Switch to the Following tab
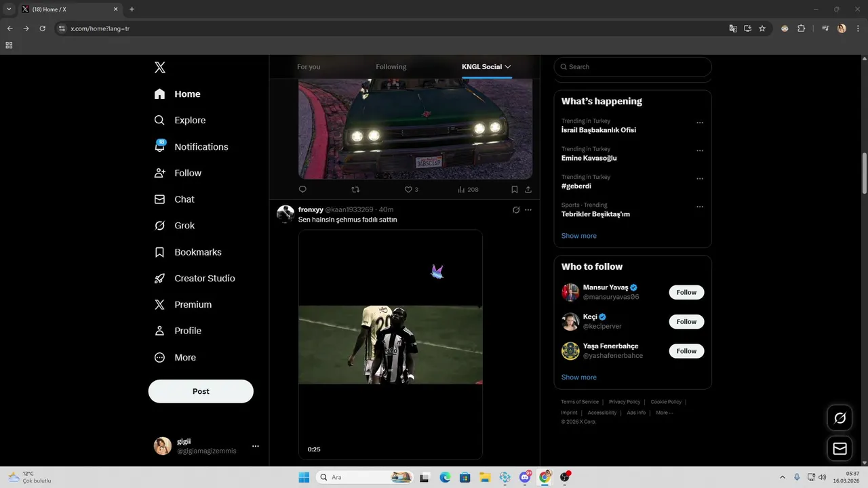 click(x=391, y=66)
